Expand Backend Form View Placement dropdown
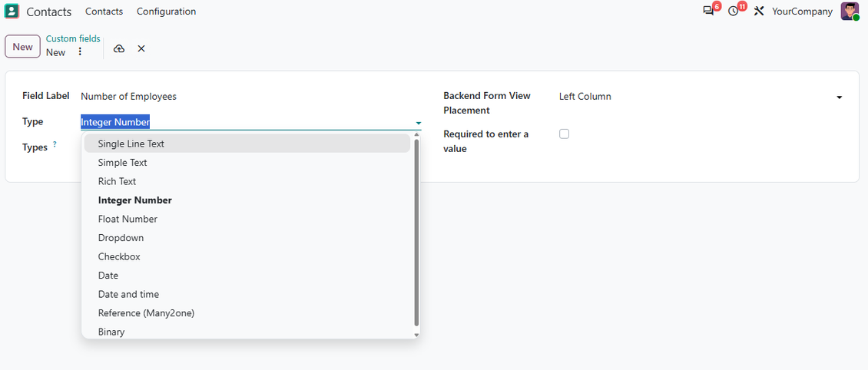This screenshot has width=868, height=370. (840, 97)
